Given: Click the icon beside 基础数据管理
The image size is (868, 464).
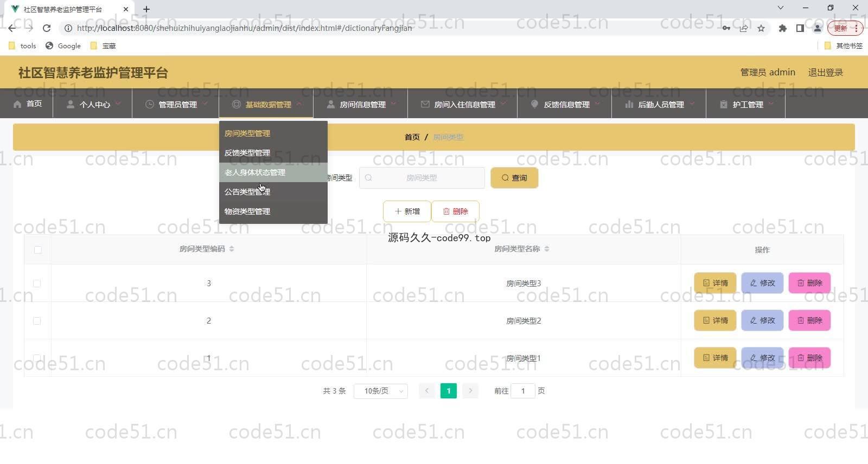Looking at the screenshot, I should [237, 104].
